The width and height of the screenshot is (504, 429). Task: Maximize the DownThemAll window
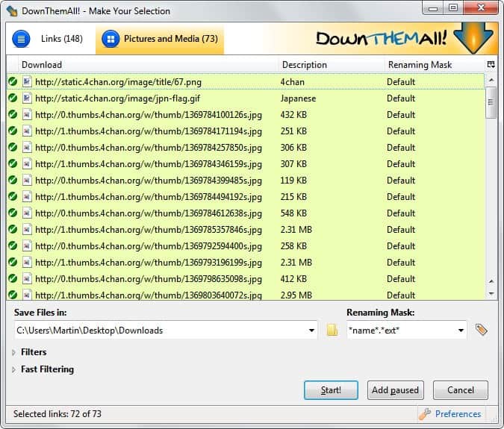pyautogui.click(x=453, y=7)
